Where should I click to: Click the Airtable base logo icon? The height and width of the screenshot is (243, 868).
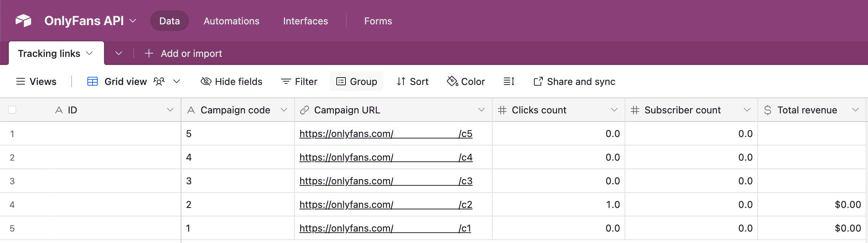pyautogui.click(x=23, y=21)
